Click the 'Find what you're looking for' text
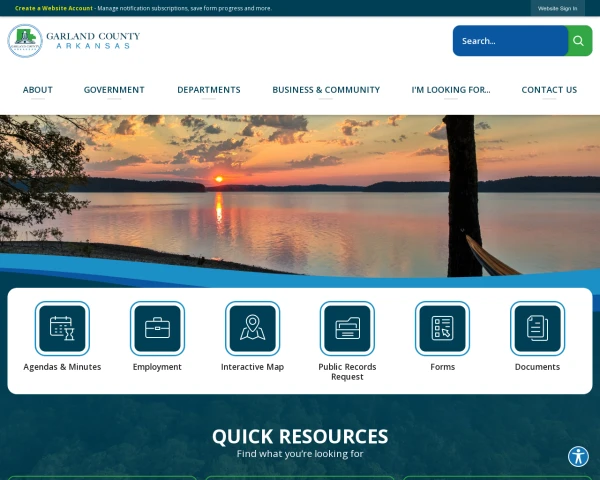 (x=300, y=454)
